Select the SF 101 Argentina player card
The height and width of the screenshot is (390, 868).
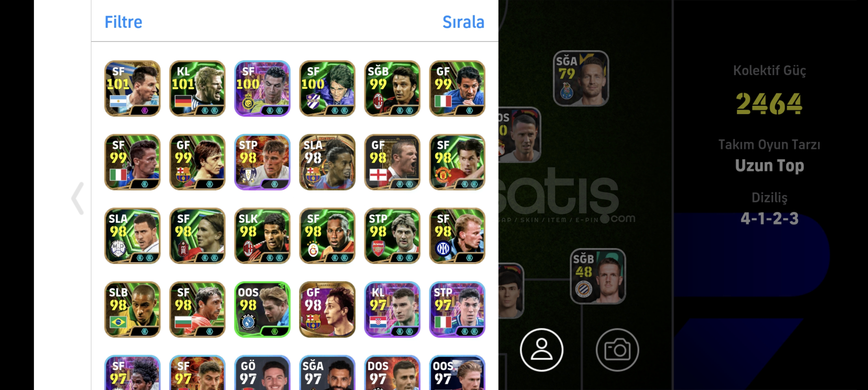tap(132, 88)
